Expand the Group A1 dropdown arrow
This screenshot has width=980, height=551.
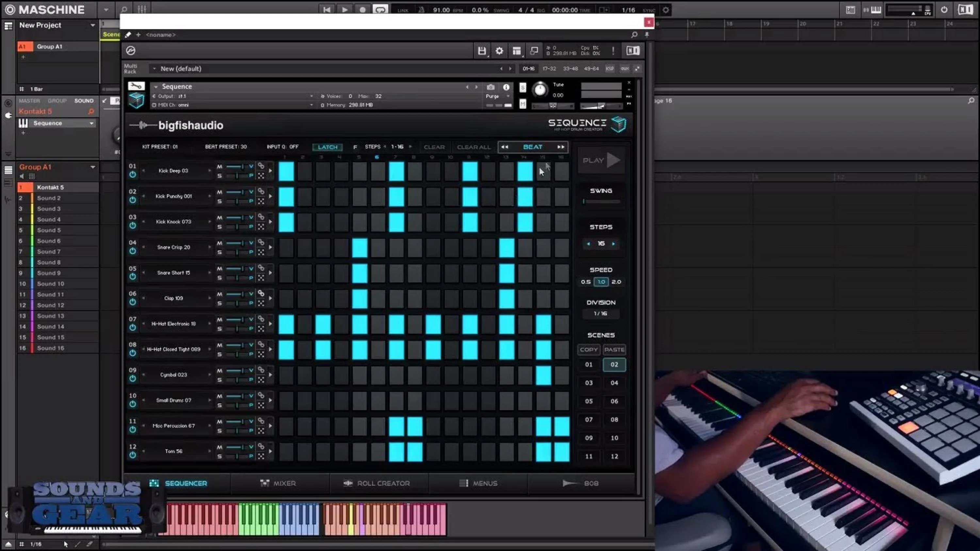click(x=92, y=167)
